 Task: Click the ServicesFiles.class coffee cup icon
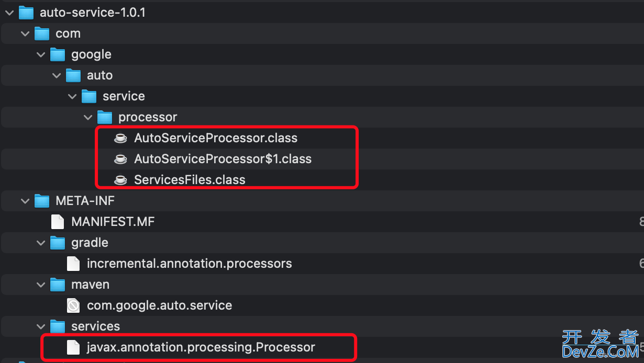pos(120,180)
